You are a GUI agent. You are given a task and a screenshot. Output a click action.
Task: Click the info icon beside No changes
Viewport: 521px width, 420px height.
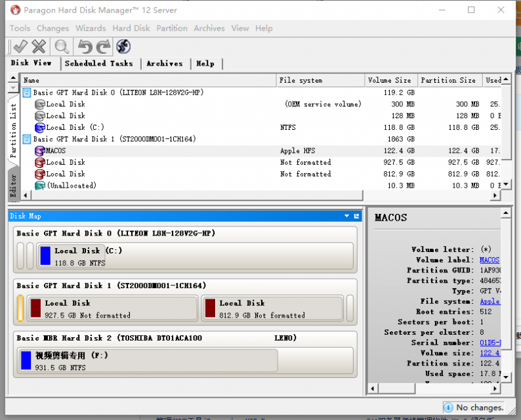(448, 408)
